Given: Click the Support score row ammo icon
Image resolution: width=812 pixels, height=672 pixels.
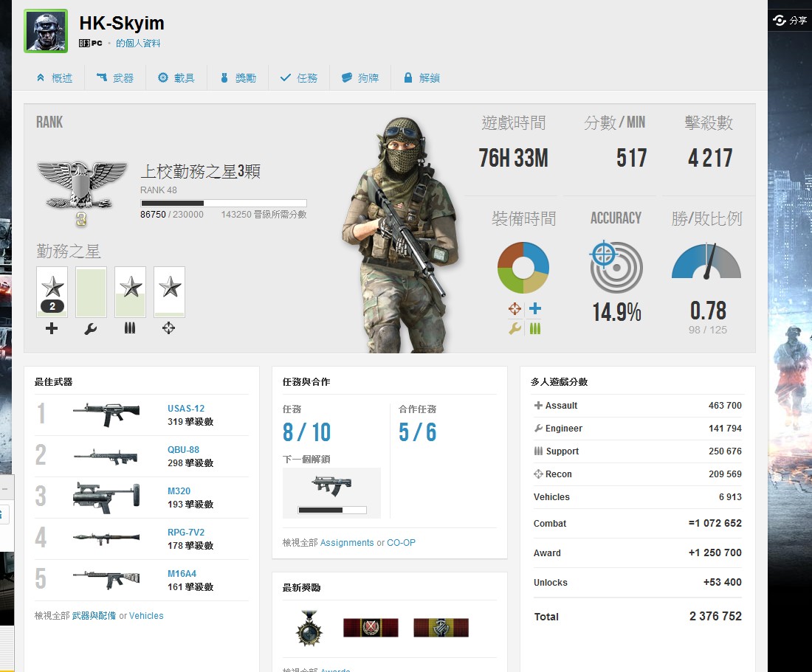Looking at the screenshot, I should (539, 451).
